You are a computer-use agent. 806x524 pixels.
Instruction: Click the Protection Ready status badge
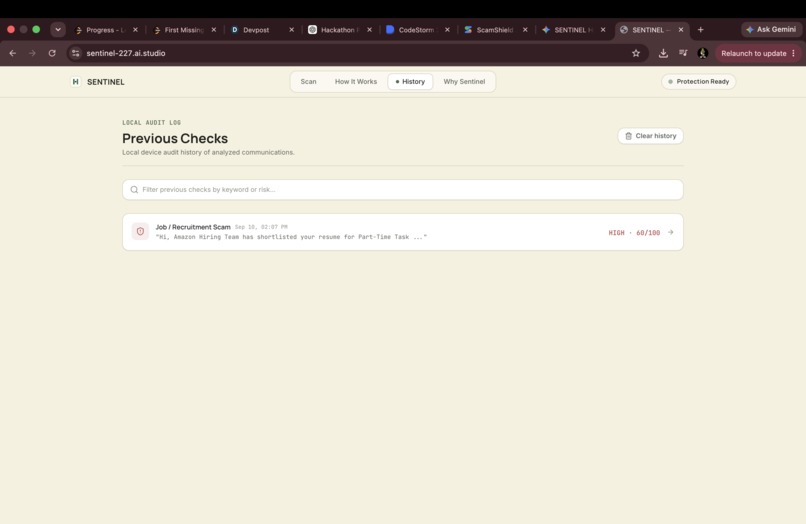point(699,82)
